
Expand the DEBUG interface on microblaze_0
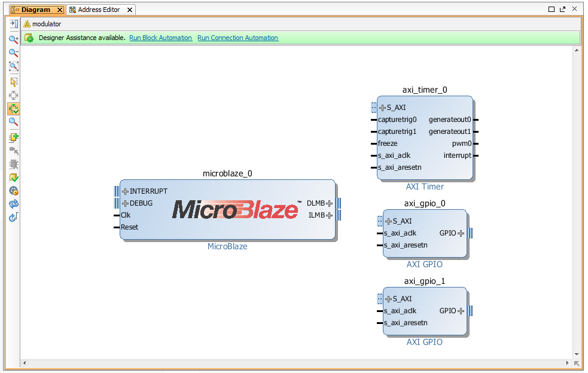coord(125,204)
